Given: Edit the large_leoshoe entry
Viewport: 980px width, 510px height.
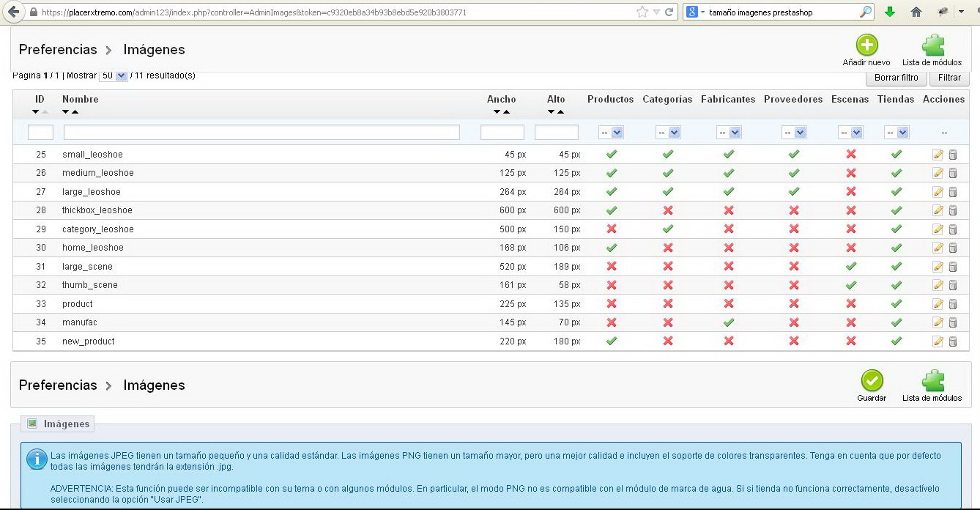Looking at the screenshot, I should 938,192.
